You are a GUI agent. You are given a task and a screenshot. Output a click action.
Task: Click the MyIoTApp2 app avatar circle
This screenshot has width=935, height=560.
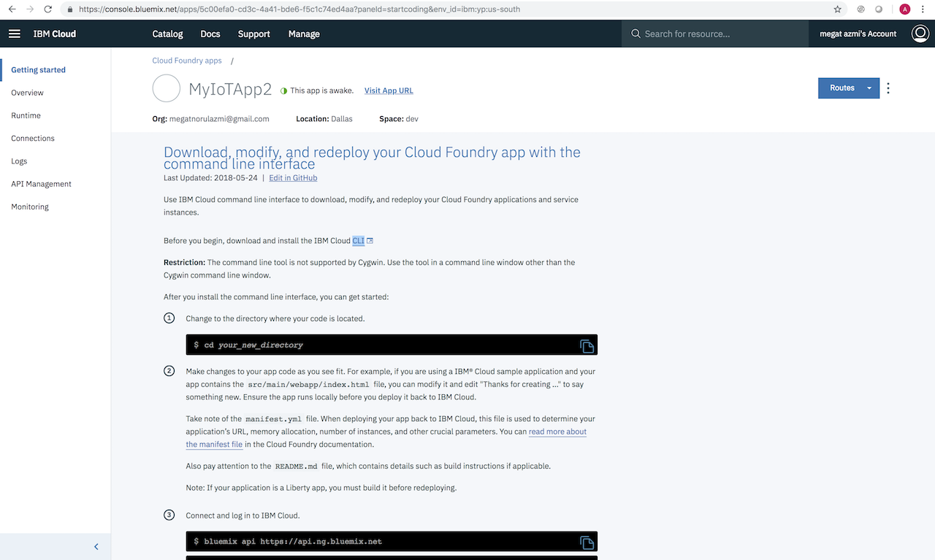click(x=167, y=88)
